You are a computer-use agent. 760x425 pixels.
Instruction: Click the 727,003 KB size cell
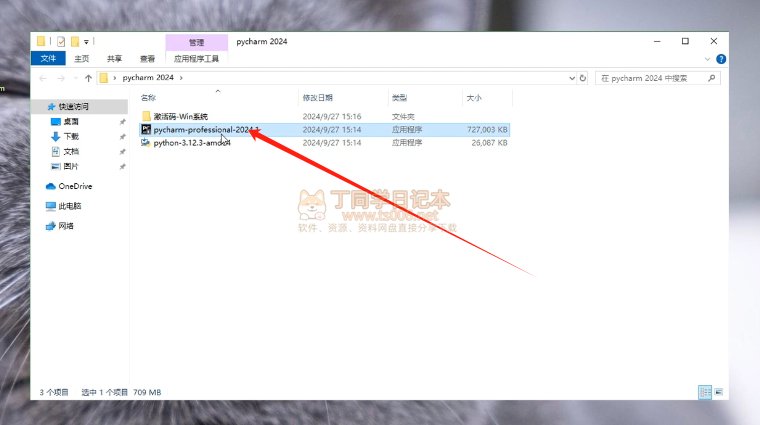[x=487, y=129]
